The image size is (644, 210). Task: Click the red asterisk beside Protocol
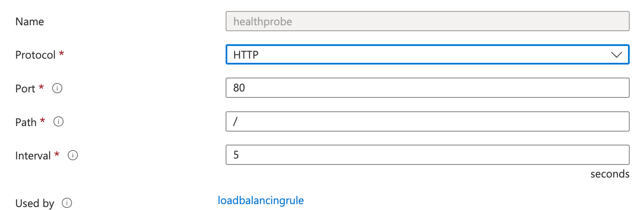[61, 54]
